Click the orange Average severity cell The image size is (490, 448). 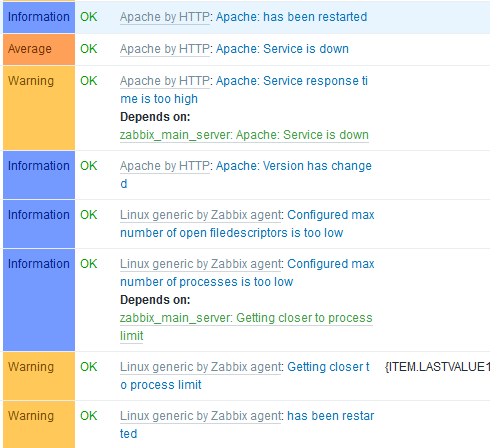click(x=39, y=49)
